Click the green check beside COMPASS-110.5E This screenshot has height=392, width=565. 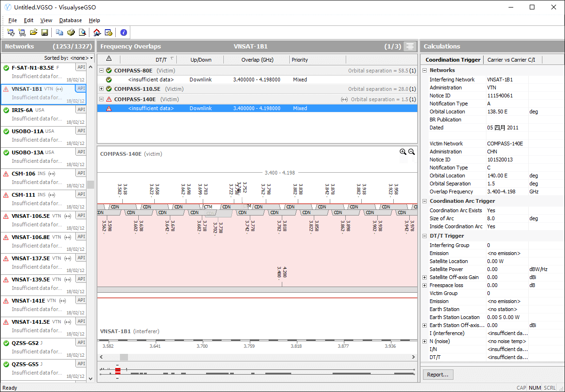tap(109, 89)
